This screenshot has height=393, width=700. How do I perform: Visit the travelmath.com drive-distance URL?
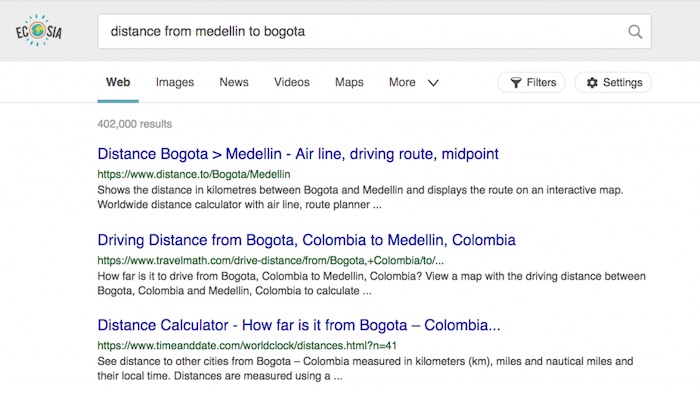point(271,260)
